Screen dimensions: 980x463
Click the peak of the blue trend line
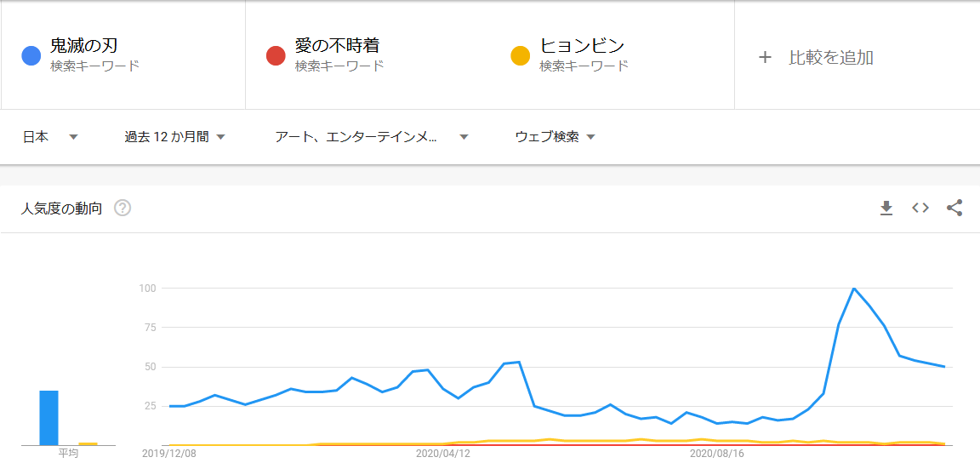coord(853,289)
